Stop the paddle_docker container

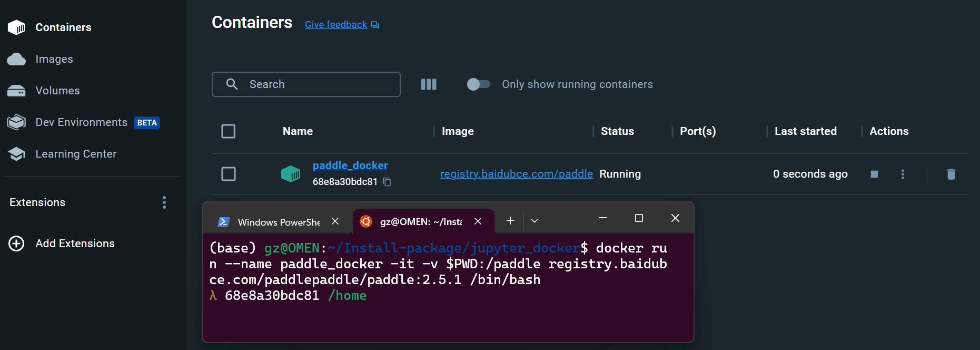pos(874,174)
